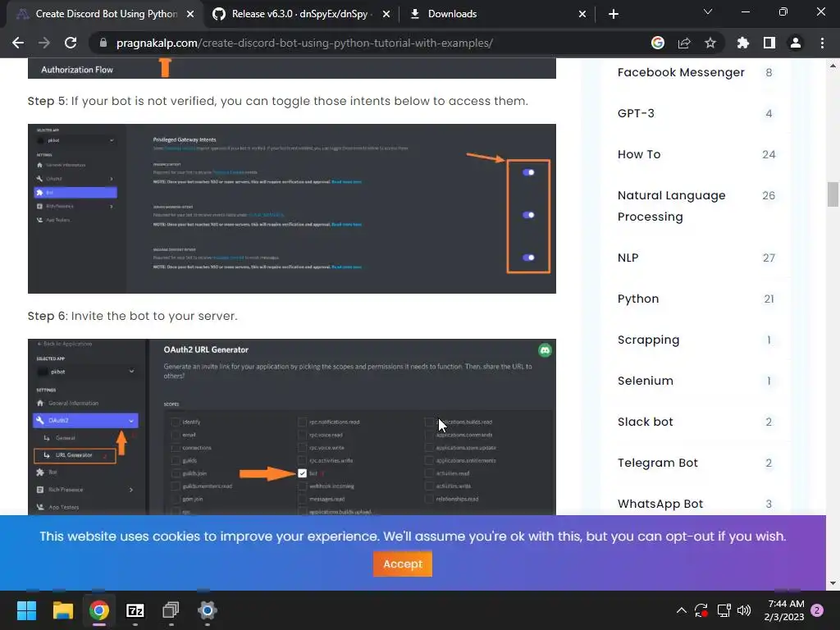Toggle the browser side panel icon
The width and height of the screenshot is (840, 630).
769,43
